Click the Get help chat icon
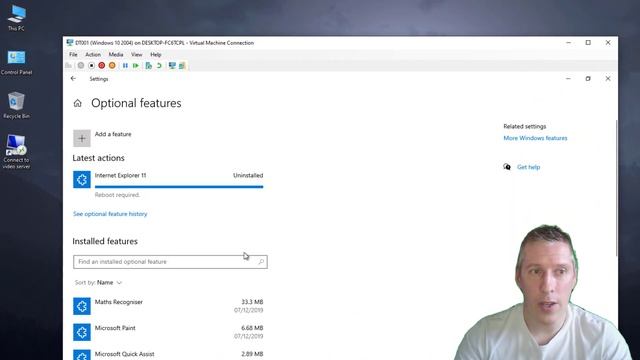Viewport: 640px width, 360px height. point(507,167)
